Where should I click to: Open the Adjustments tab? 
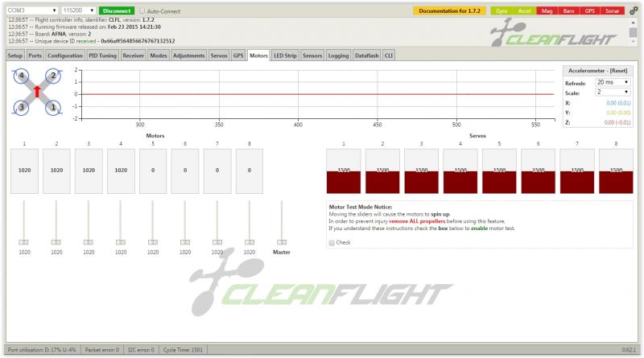189,56
